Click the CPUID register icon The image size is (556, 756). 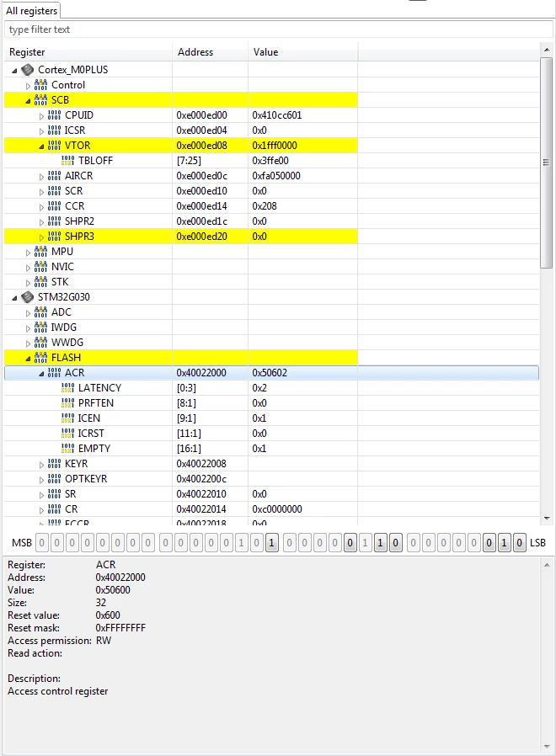(x=55, y=115)
